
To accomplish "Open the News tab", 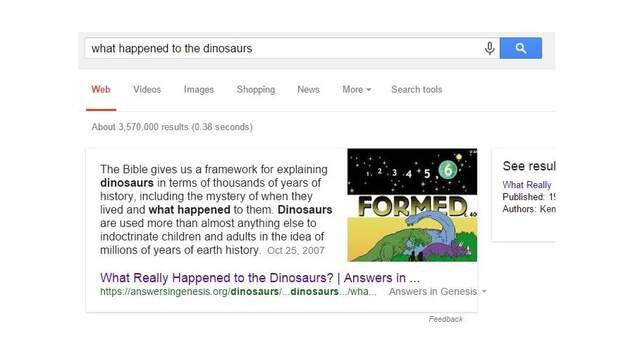I will pyautogui.click(x=308, y=89).
